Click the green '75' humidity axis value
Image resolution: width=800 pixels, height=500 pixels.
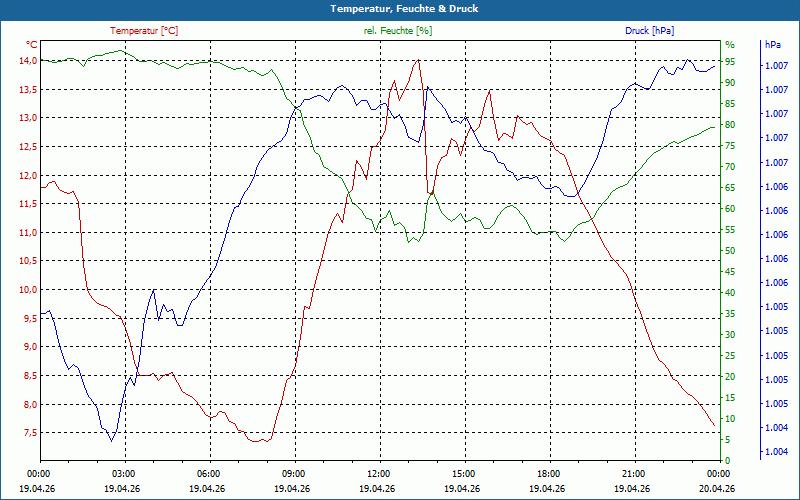click(730, 146)
